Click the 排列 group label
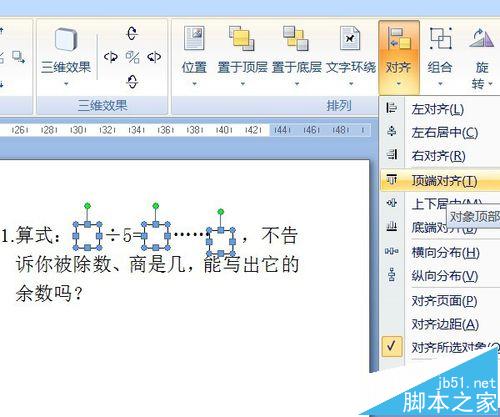 339,106
